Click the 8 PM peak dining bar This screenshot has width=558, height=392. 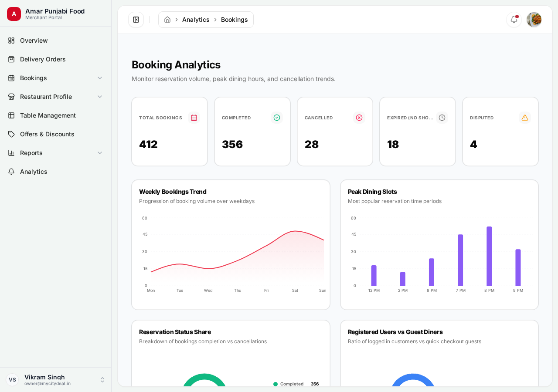click(489, 256)
